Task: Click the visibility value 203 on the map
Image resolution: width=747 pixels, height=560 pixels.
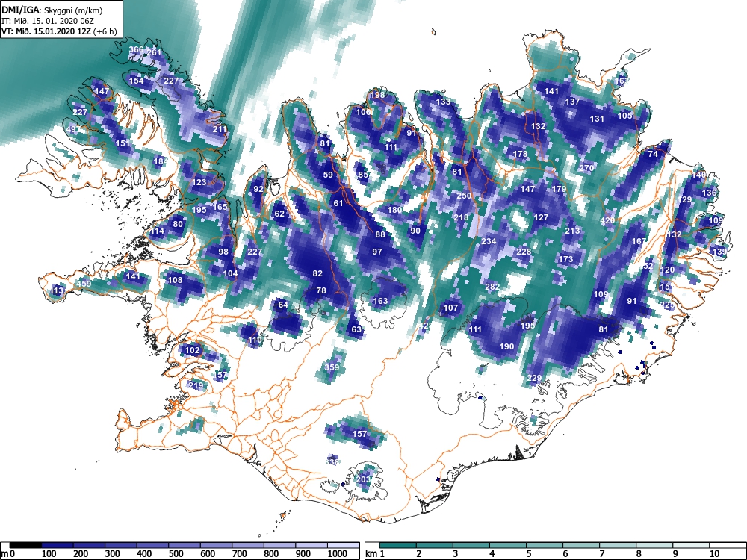Action: (364, 479)
